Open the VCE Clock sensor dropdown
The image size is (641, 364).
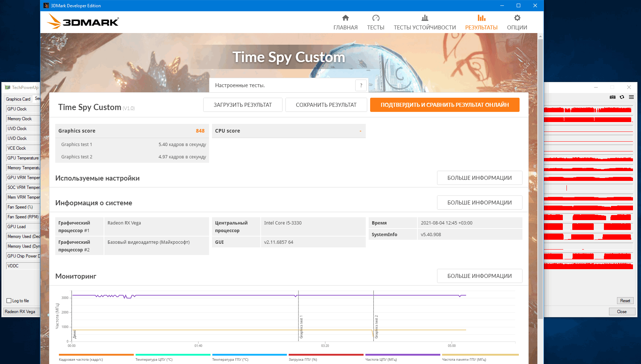23,148
